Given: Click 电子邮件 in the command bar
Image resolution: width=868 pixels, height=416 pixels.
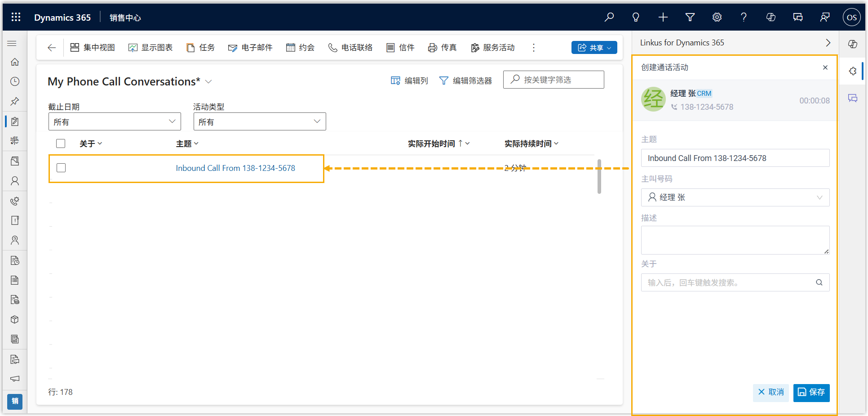Looking at the screenshot, I should pyautogui.click(x=250, y=48).
